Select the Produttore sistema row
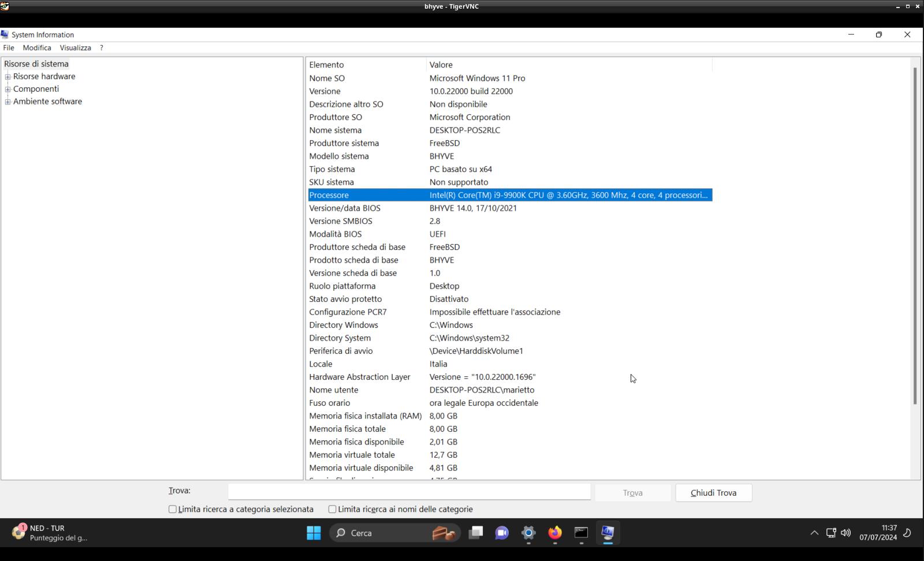 point(510,143)
